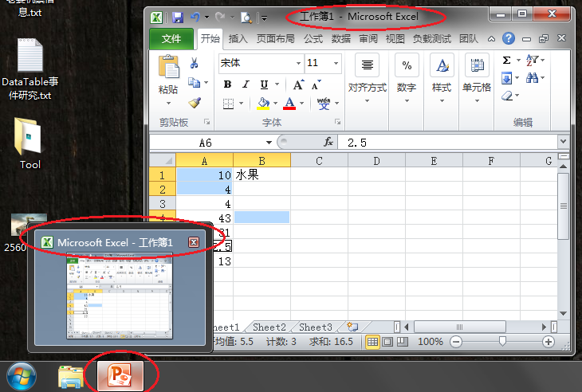Expand borders dropdown arrow
The width and height of the screenshot is (582, 392).
[241, 104]
